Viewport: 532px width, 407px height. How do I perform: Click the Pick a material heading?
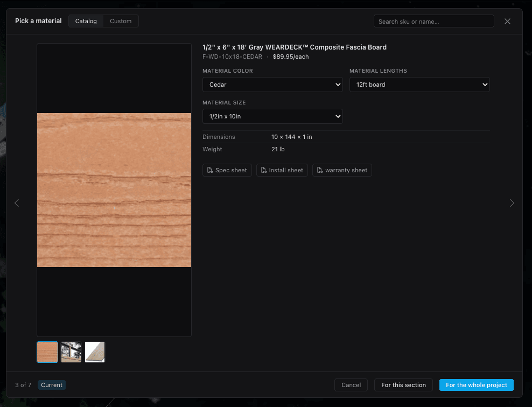[38, 21]
